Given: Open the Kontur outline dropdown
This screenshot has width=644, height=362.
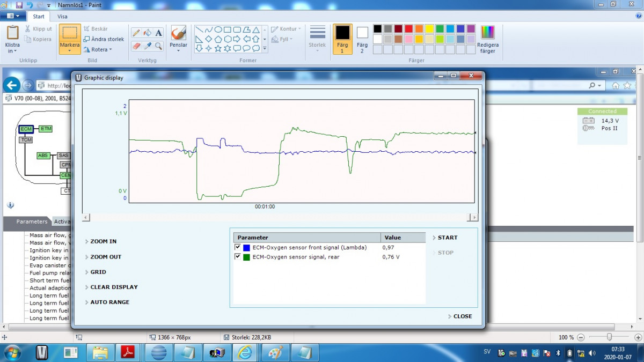Looking at the screenshot, I should coord(287,29).
